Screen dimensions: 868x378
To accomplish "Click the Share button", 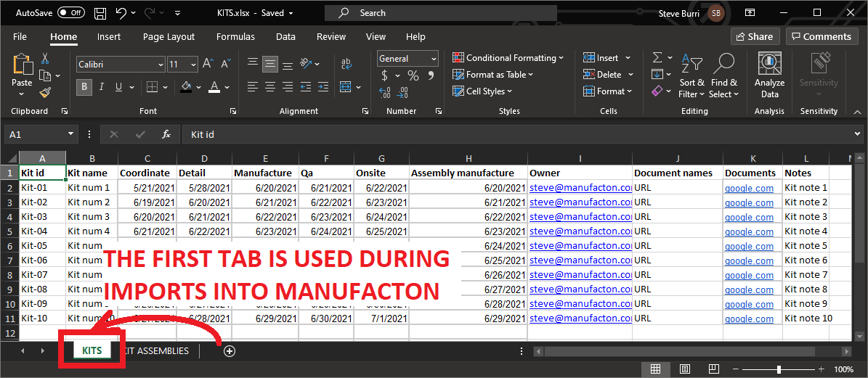I will (x=755, y=36).
